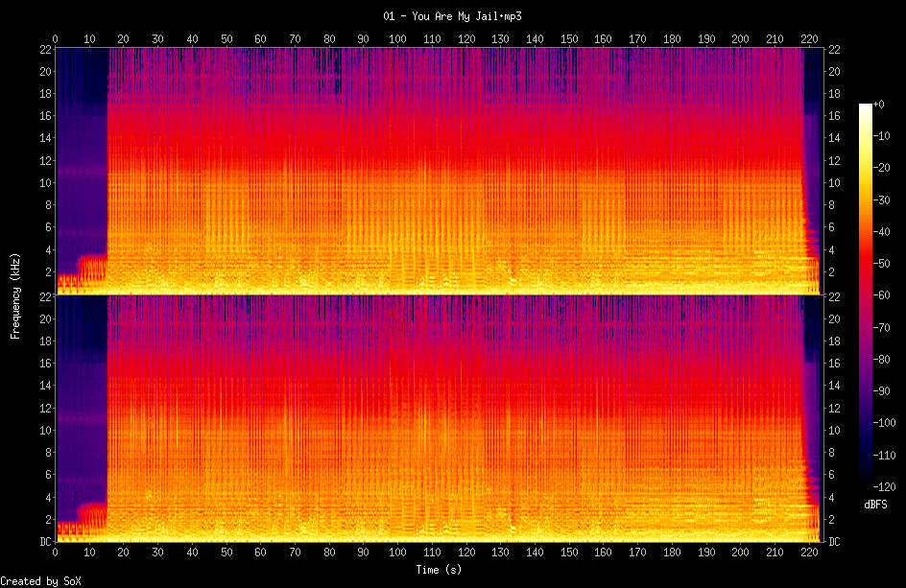This screenshot has height=588, width=906.
Task: Click the title "01 - You Are My Jail.mp3"
Action: [452, 16]
